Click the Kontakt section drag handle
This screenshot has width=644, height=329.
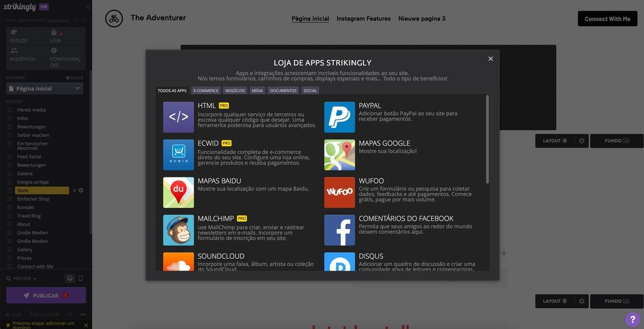(9, 207)
